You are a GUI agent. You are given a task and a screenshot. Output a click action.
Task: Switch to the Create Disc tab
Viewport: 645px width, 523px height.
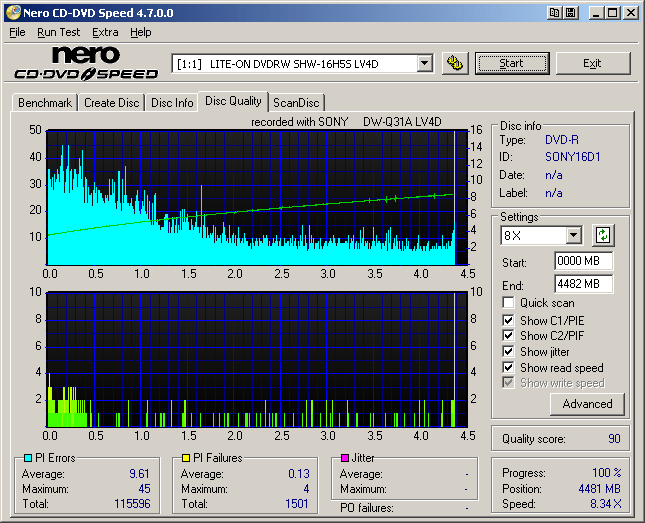click(x=111, y=102)
